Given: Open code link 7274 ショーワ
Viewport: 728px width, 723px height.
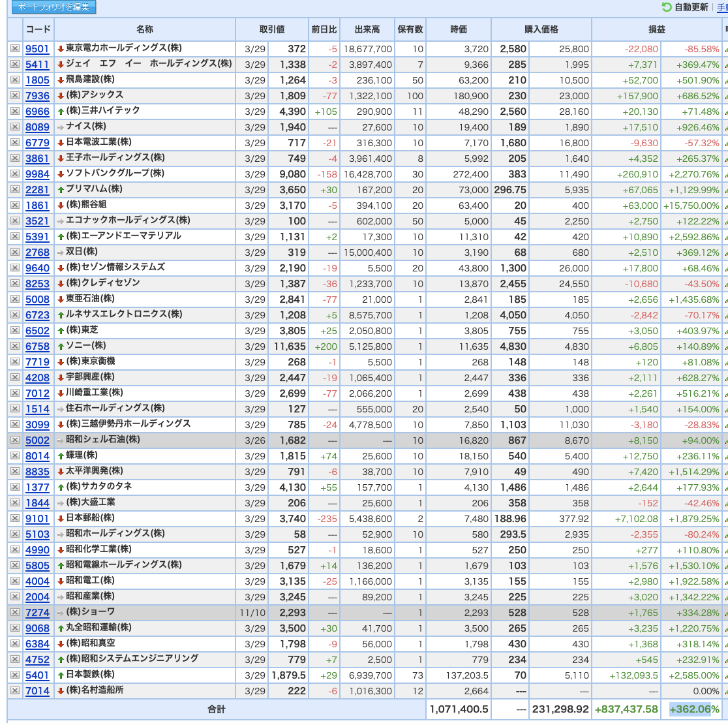Looking at the screenshot, I should [37, 613].
